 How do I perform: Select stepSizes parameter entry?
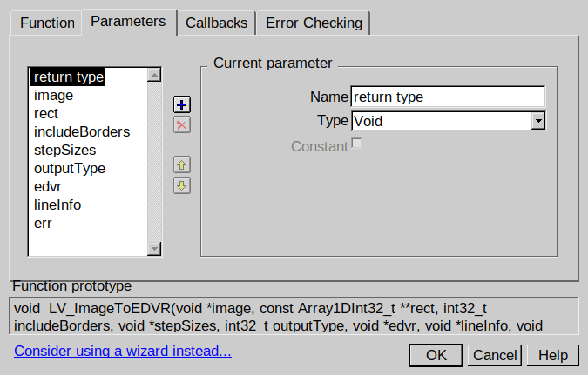64,151
